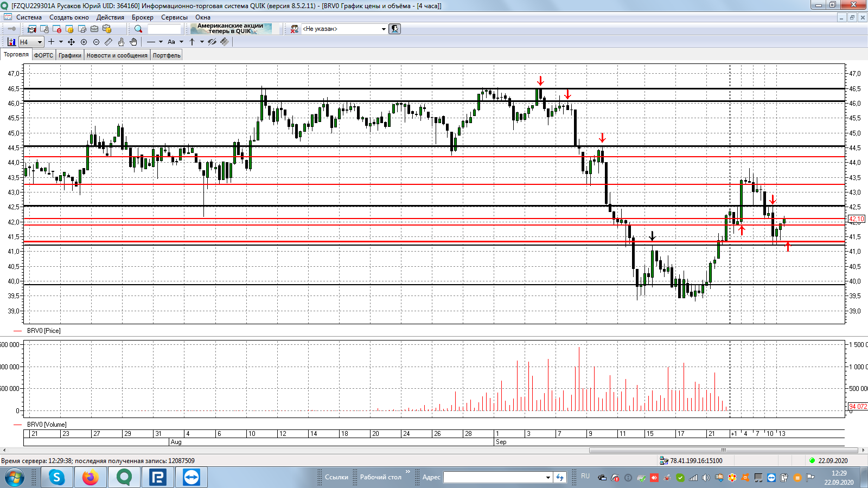The image size is (868, 488).
Task: Click the search magnifier icon in toolbar
Action: pyautogui.click(x=138, y=29)
